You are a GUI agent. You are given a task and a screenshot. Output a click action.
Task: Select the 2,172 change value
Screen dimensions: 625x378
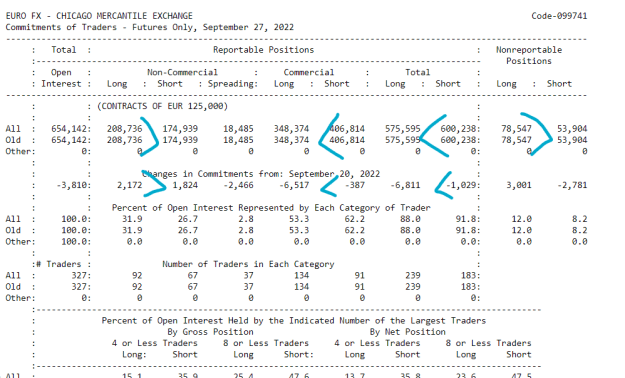[x=130, y=185]
